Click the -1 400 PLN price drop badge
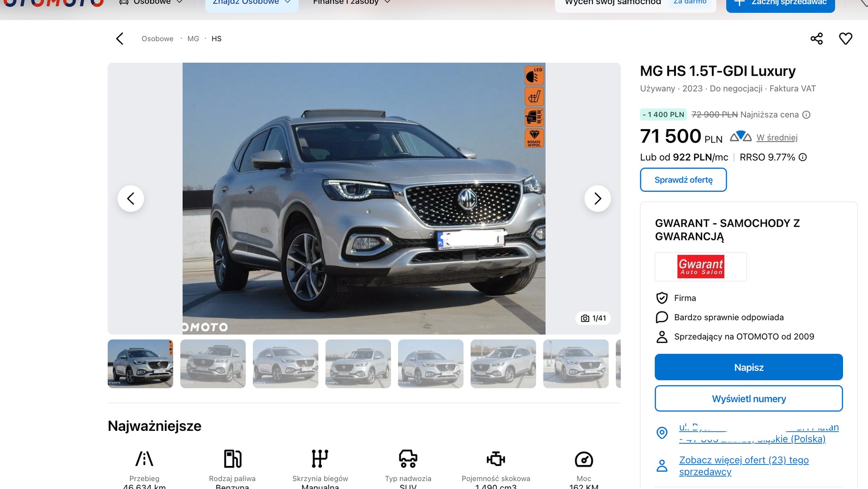The height and width of the screenshot is (489, 868). click(663, 114)
